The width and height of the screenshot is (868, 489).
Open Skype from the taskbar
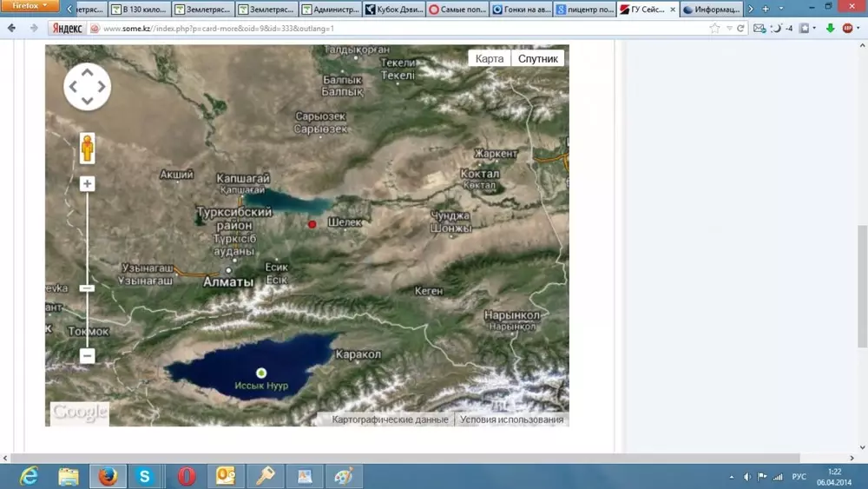click(145, 476)
